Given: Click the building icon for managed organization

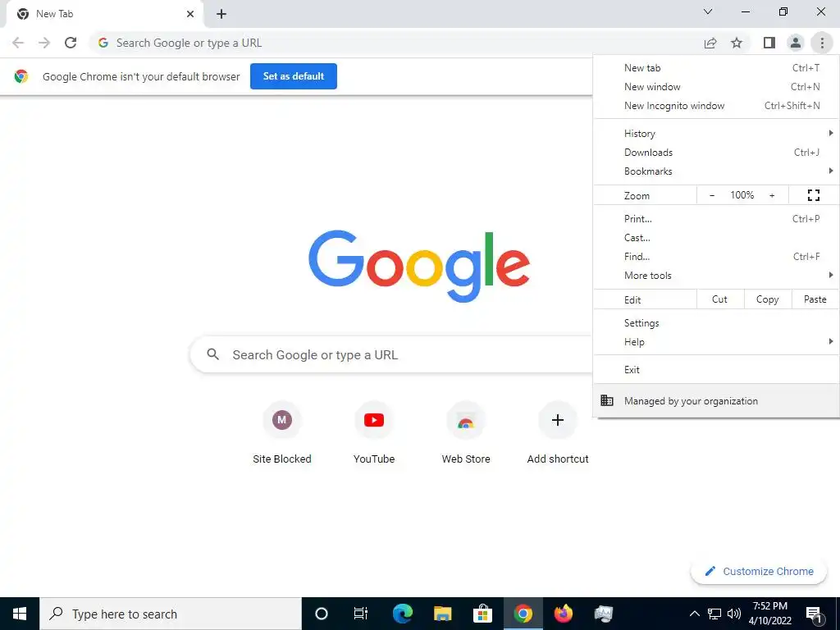Looking at the screenshot, I should point(607,400).
